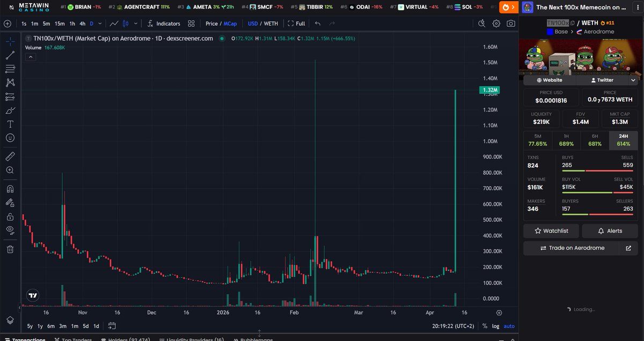Select the 5M price change tab
Screen dimensions: 644x341
click(538, 140)
